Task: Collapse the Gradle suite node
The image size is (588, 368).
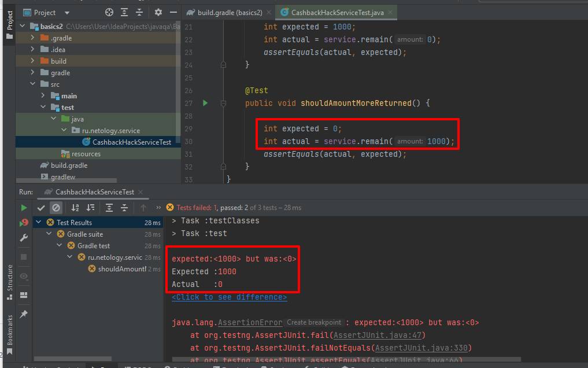Action: pyautogui.click(x=49, y=233)
